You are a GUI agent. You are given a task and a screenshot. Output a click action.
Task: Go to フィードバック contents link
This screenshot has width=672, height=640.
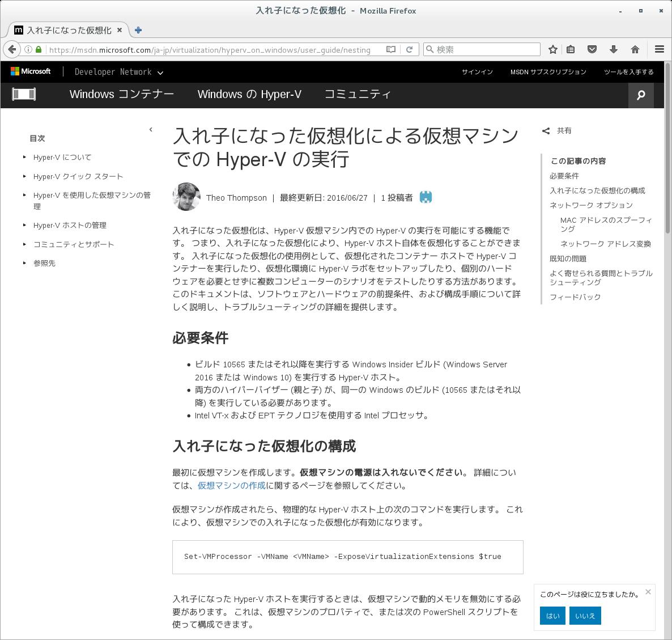[x=575, y=297]
